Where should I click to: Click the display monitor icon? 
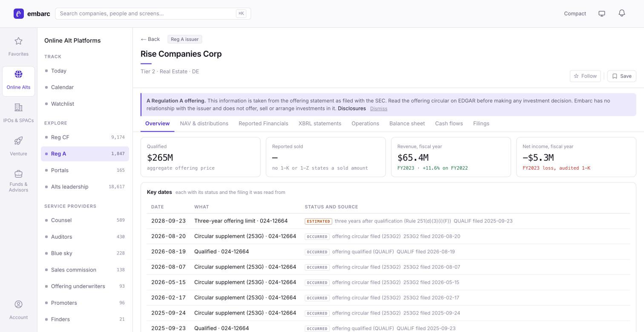(x=602, y=14)
